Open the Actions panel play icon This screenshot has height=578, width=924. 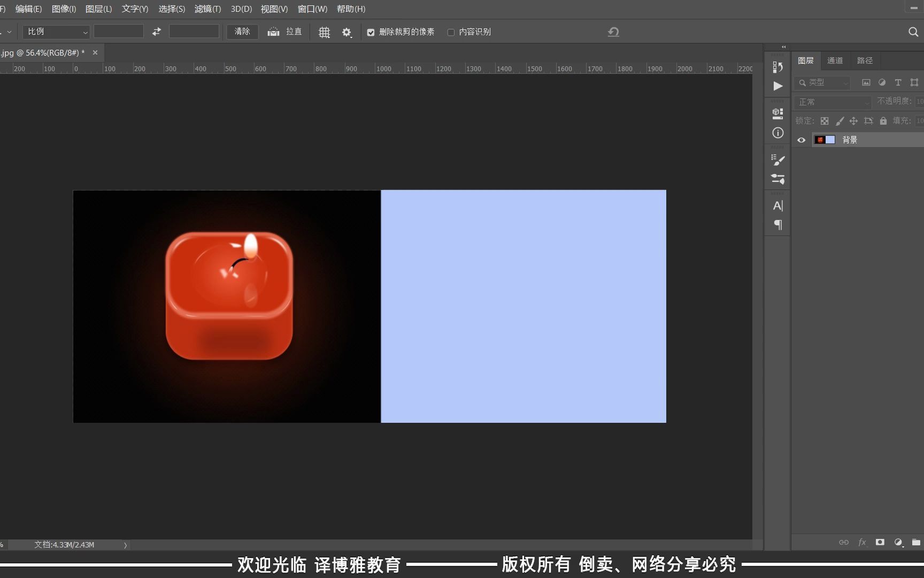[778, 86]
